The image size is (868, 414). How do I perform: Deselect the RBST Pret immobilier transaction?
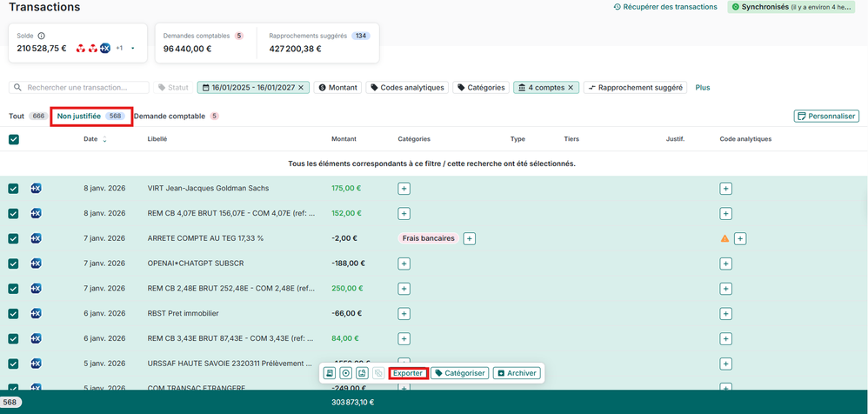(14, 314)
